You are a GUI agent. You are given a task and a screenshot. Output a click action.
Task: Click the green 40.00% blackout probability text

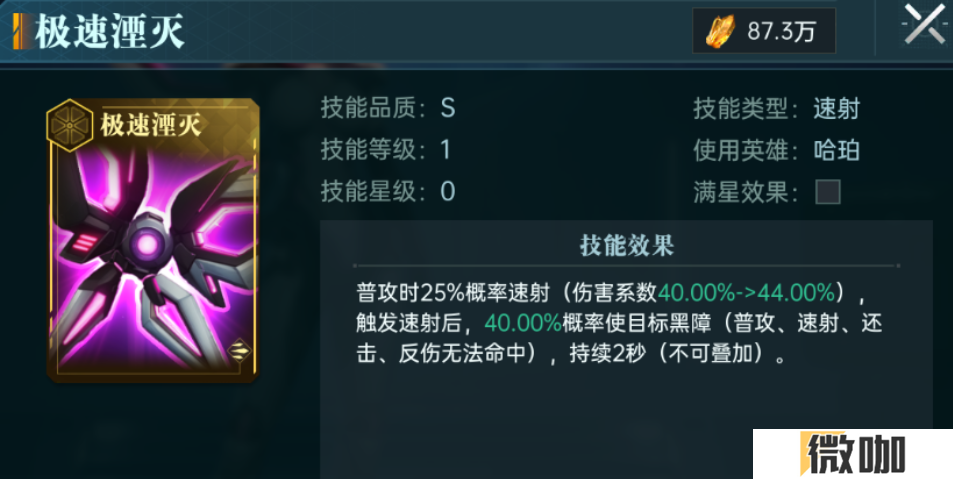523,324
